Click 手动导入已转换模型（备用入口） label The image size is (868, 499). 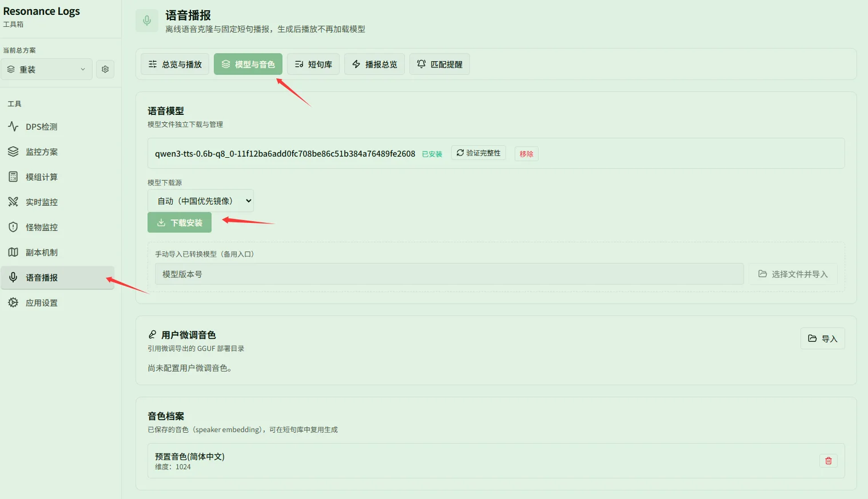coord(205,254)
